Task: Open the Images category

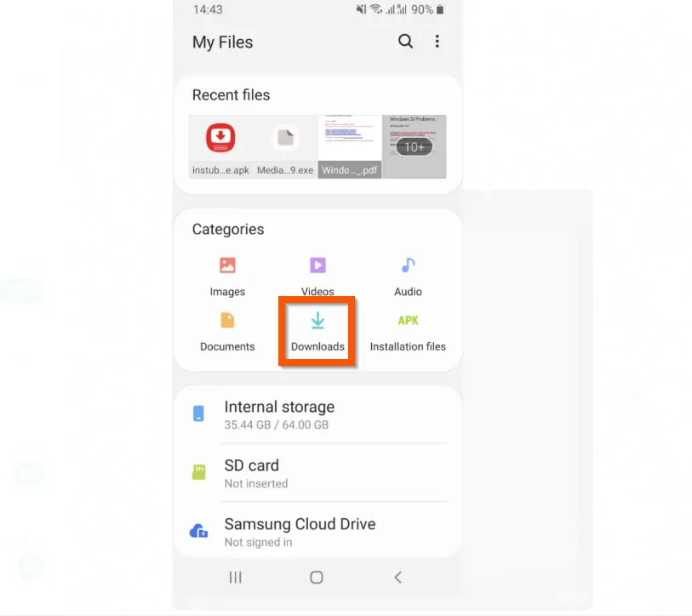Action: pyautogui.click(x=226, y=274)
